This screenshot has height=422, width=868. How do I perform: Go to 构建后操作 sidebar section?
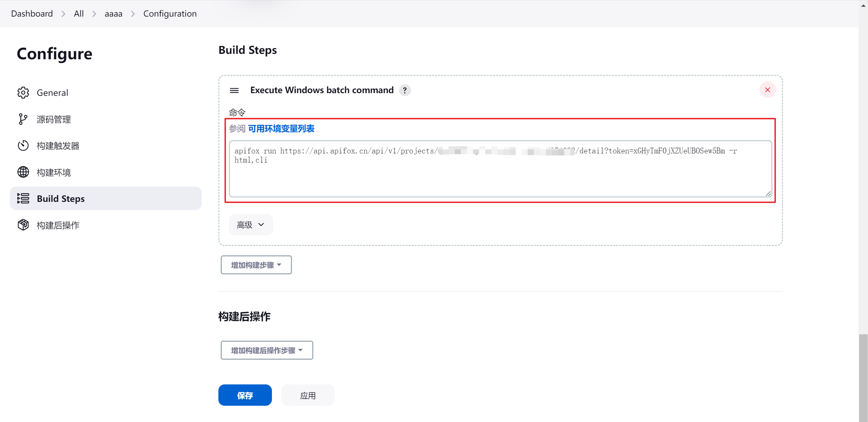pyautogui.click(x=58, y=225)
